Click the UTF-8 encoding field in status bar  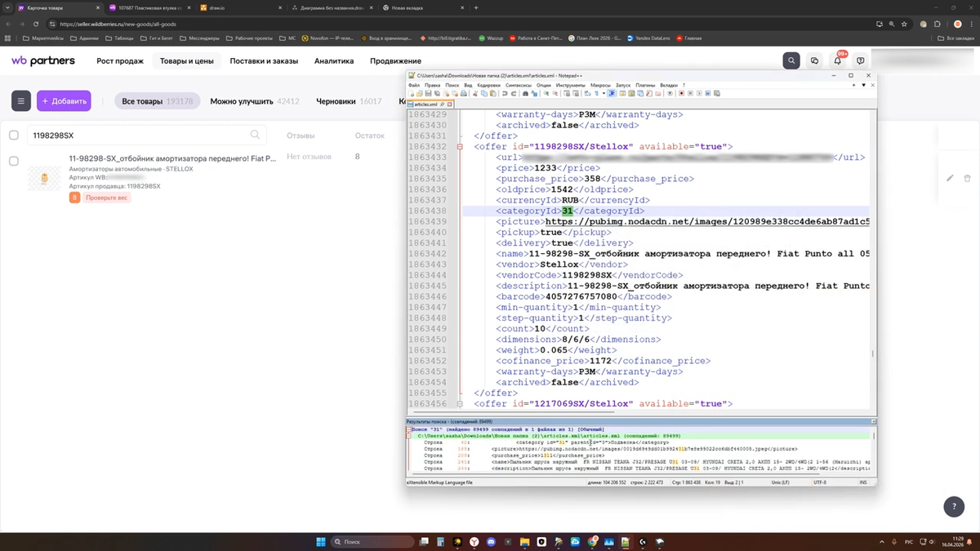tap(820, 482)
